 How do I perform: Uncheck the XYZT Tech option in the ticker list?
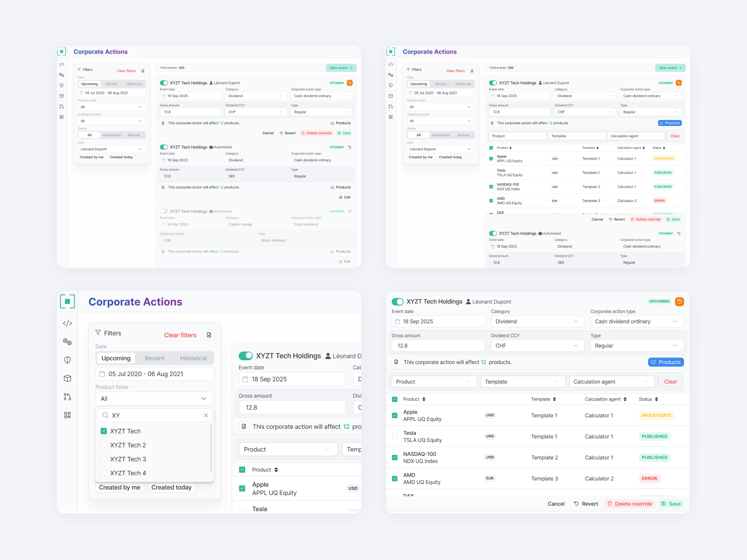click(x=104, y=431)
